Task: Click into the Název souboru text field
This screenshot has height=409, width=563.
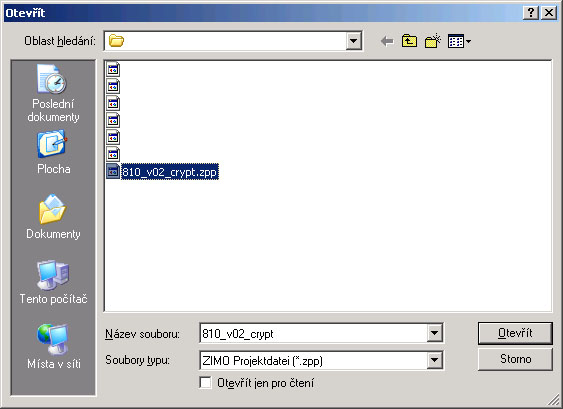Action: click(313, 333)
